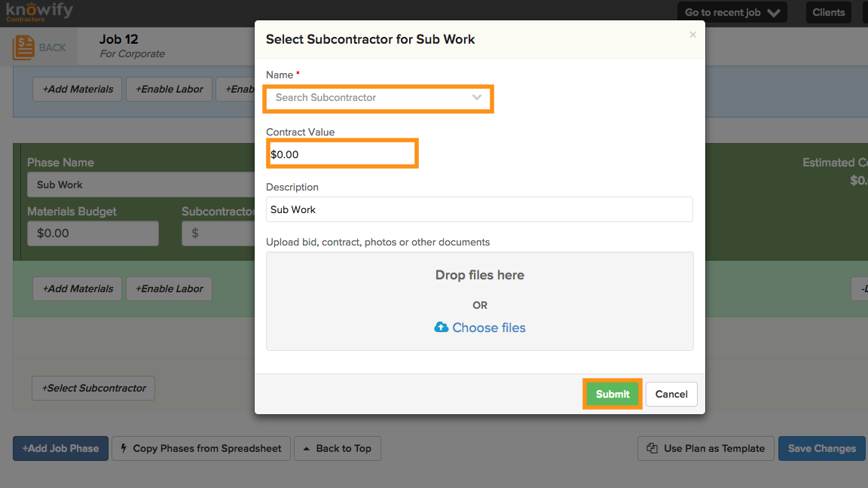The width and height of the screenshot is (868, 488).
Task: Click the Description text field
Action: (479, 210)
